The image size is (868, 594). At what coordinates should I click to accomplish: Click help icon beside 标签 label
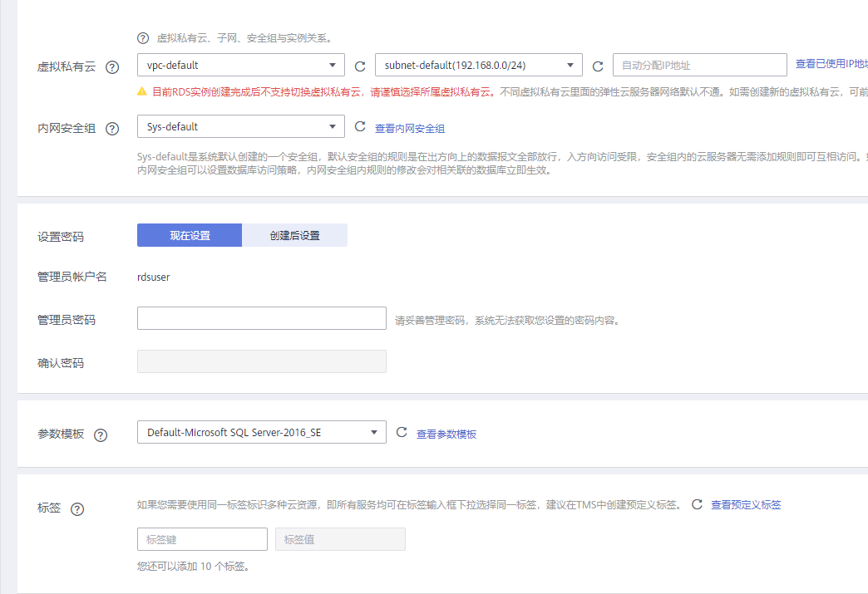(x=77, y=508)
